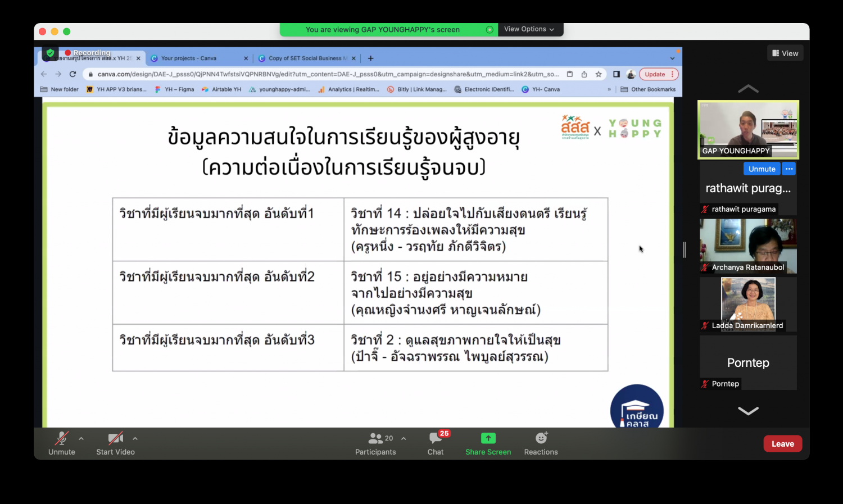Expand the Participants options arrow
Screen dimensions: 843x504
[x=404, y=438]
